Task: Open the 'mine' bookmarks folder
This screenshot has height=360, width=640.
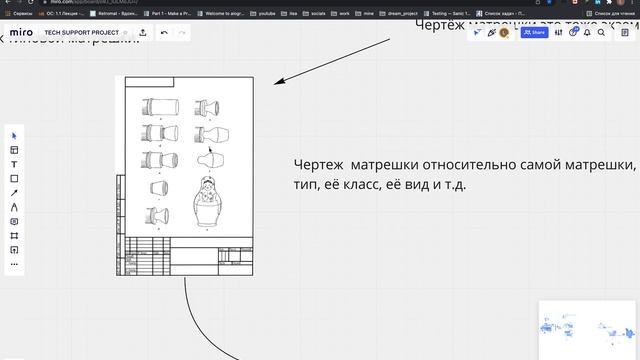Action: [364, 13]
